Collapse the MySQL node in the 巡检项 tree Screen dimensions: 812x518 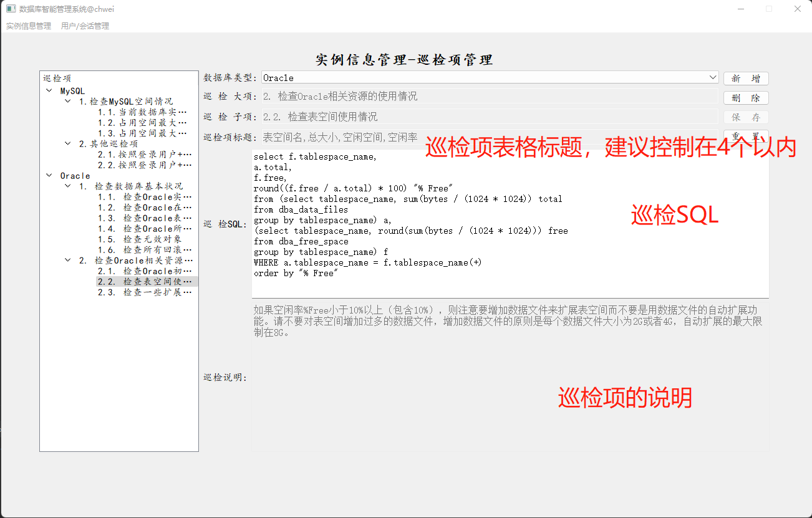pyautogui.click(x=49, y=90)
